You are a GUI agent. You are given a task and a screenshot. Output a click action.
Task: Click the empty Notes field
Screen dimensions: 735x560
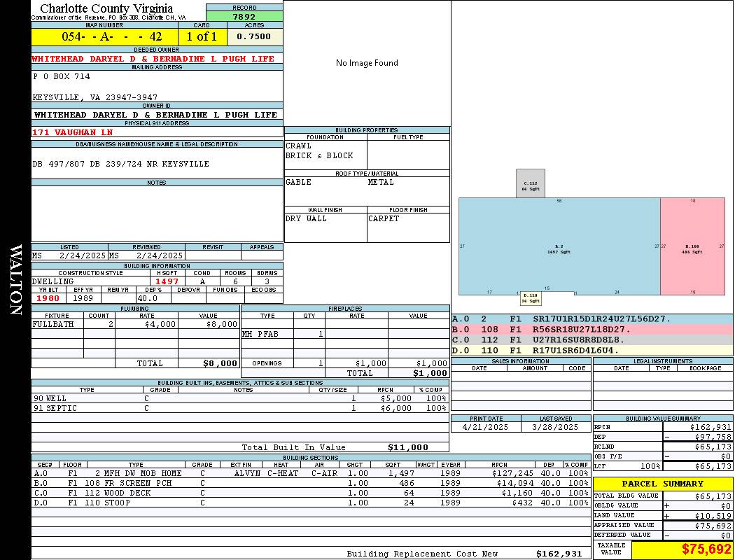(x=157, y=214)
